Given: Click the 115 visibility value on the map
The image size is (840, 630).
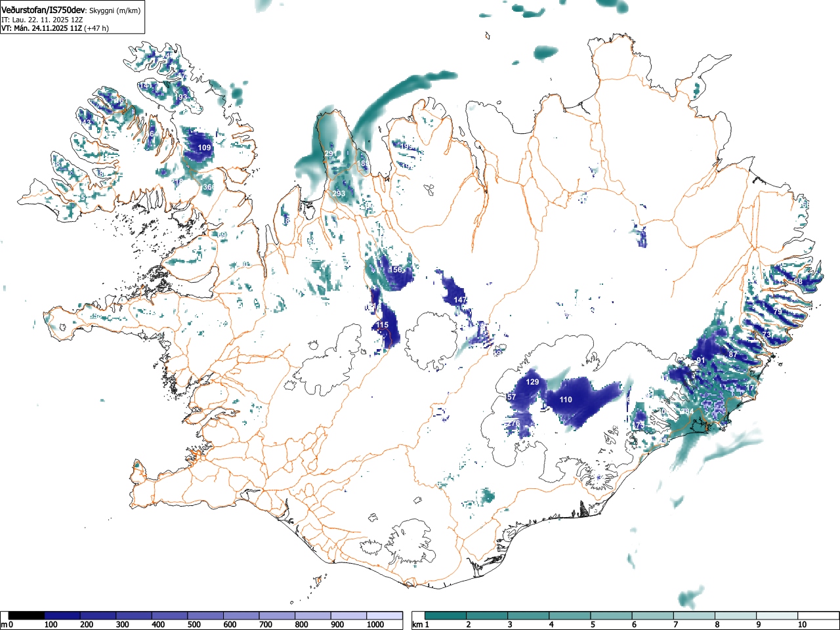Looking at the screenshot, I should 383,325.
